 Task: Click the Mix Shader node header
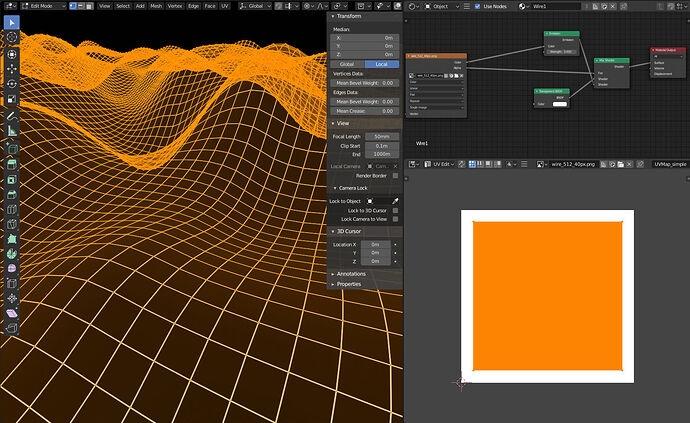(612, 60)
